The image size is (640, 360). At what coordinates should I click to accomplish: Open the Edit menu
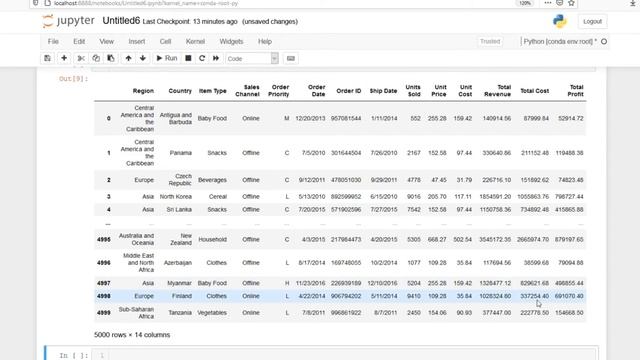[79, 42]
